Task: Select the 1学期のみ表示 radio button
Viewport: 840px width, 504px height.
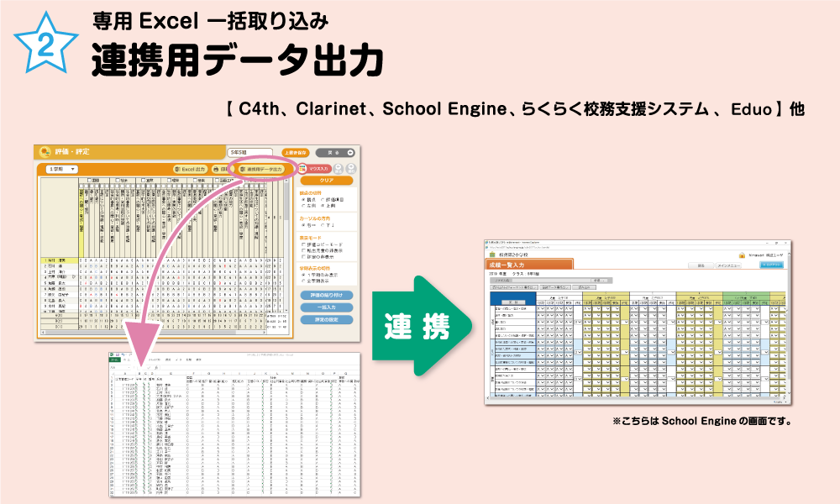Action: (x=304, y=275)
